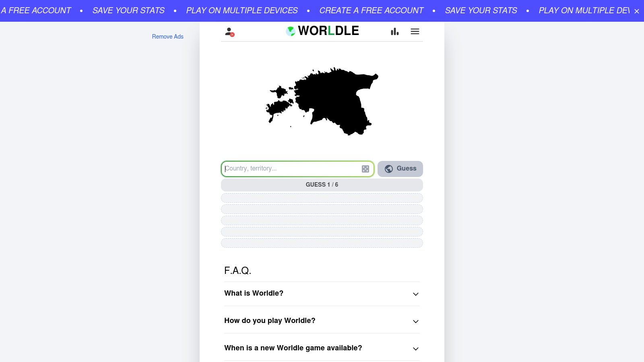The image size is (644, 362).
Task: Click the first empty guess row
Action: tap(322, 198)
